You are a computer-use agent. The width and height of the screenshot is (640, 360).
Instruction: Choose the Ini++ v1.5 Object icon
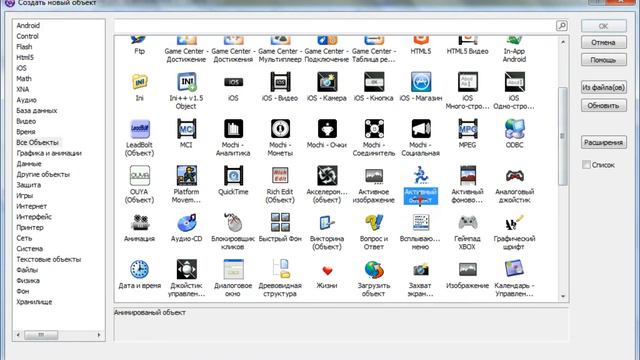[186, 82]
